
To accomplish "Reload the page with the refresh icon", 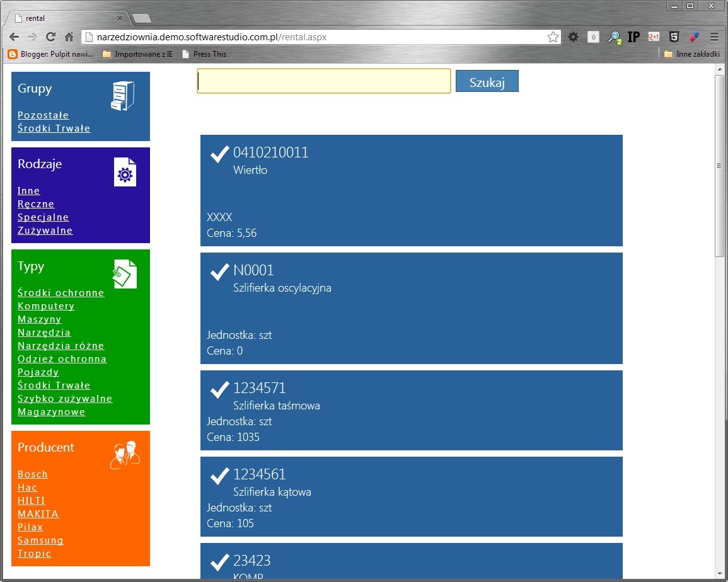I will [51, 37].
